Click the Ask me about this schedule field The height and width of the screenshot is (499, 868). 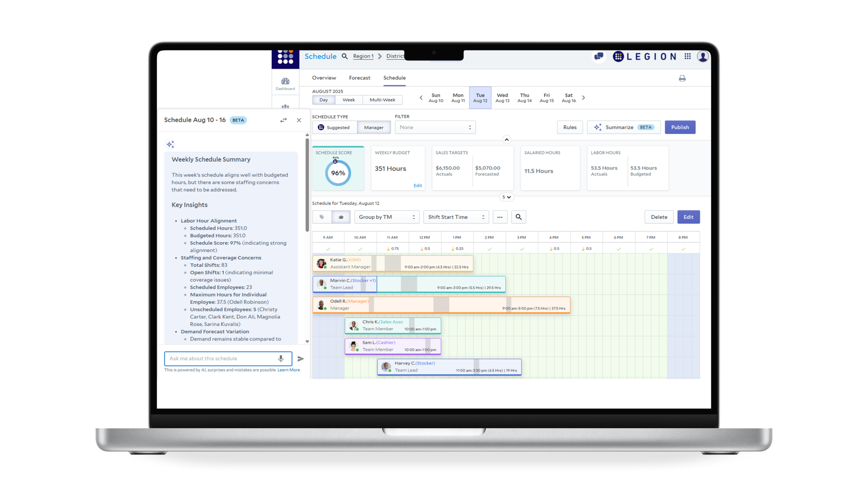click(219, 358)
